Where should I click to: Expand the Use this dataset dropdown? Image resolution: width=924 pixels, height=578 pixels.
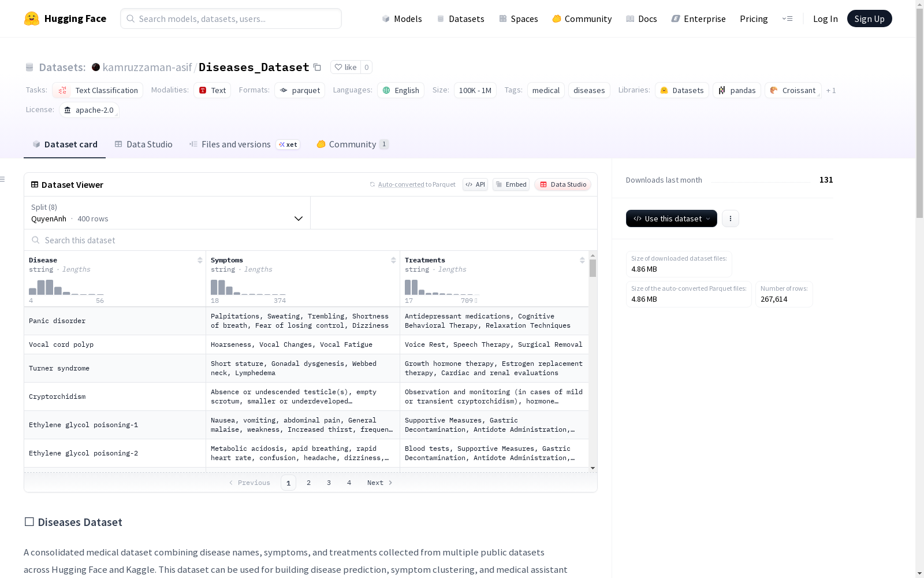[672, 218]
